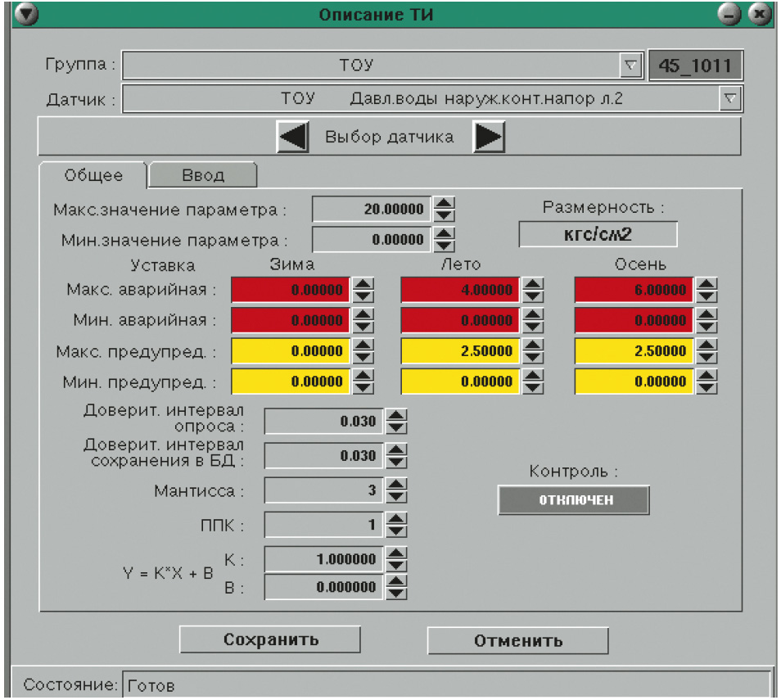This screenshot has height=700, width=781.
Task: Click Размерность field кгс/см2
Action: click(598, 234)
